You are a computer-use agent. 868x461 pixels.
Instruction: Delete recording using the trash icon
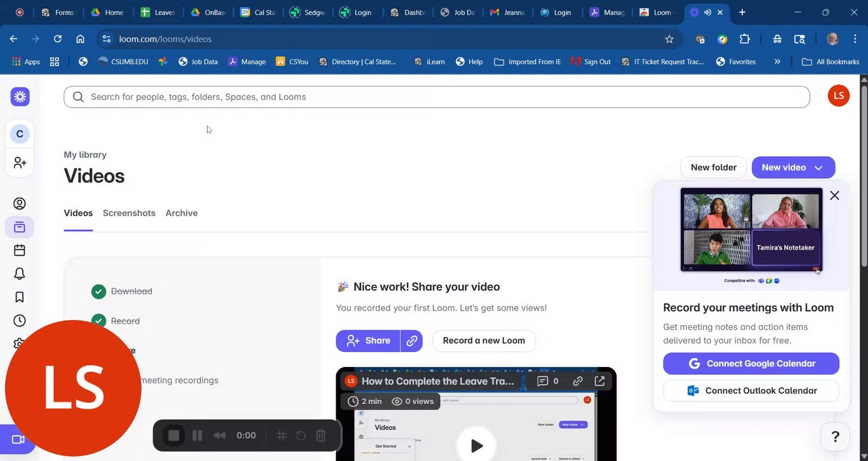[x=321, y=435]
